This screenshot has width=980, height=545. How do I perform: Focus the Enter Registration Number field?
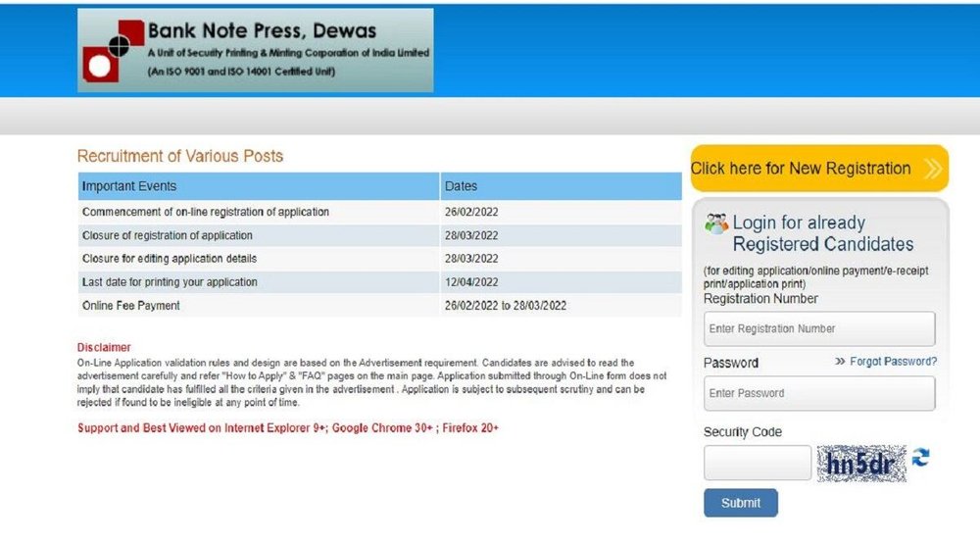[818, 329]
